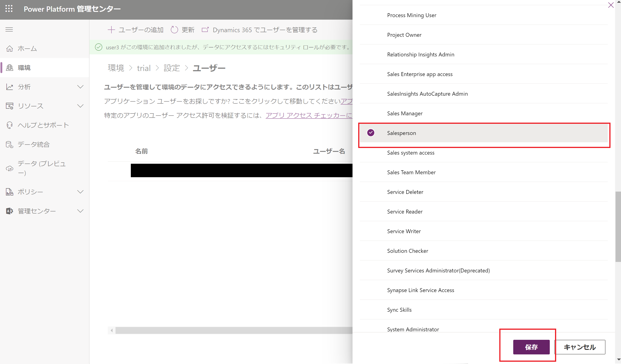Viewport: 621px width, 364px height.
Task: Click the Help and Support headset icon
Action: click(x=9, y=125)
